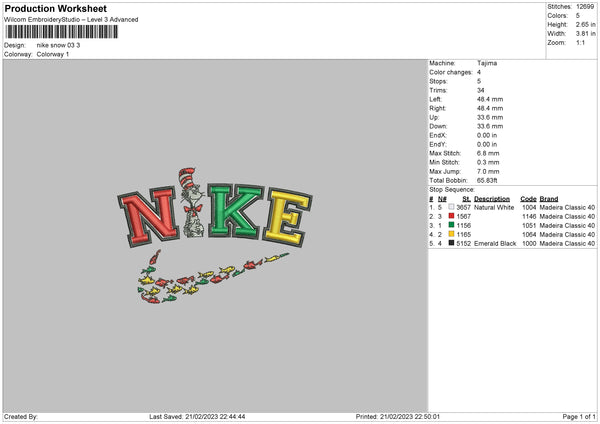This screenshot has height=424, width=600.
Task: Click the code '1146' in stop sequence
Action: [529, 217]
